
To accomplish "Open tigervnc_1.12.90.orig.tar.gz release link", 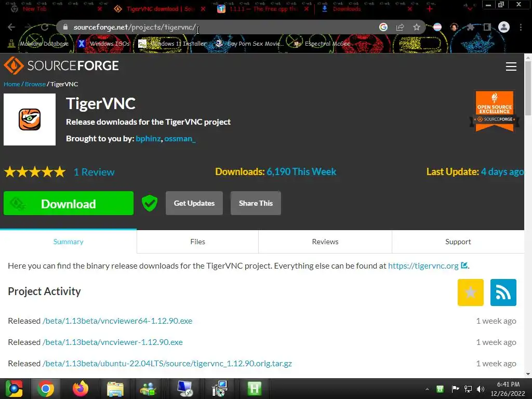I will pos(167,363).
